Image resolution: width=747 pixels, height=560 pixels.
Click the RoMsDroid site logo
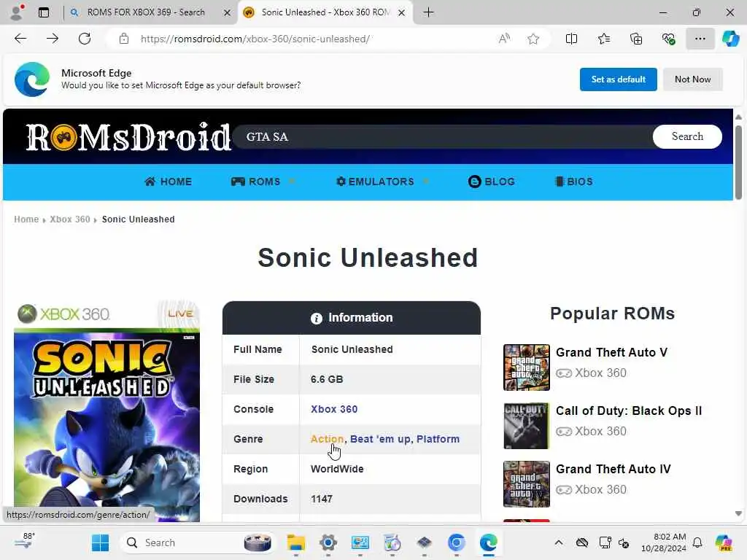(128, 137)
